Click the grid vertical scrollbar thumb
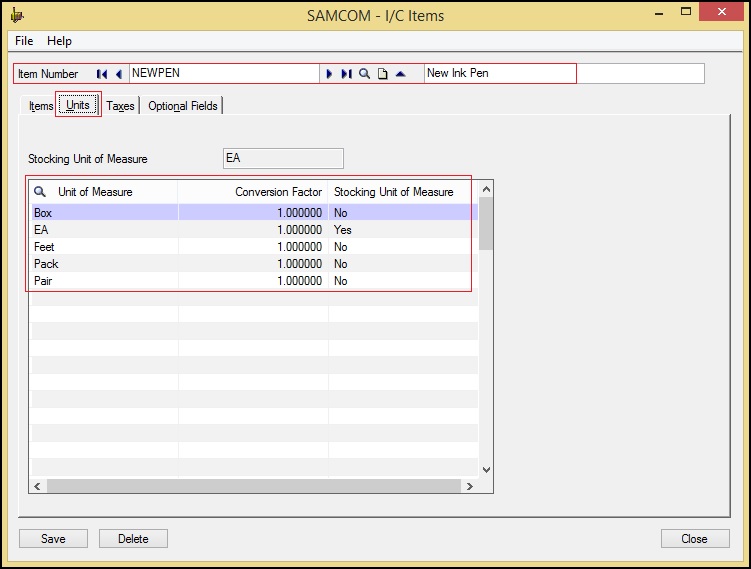This screenshot has width=751, height=569. click(x=486, y=223)
